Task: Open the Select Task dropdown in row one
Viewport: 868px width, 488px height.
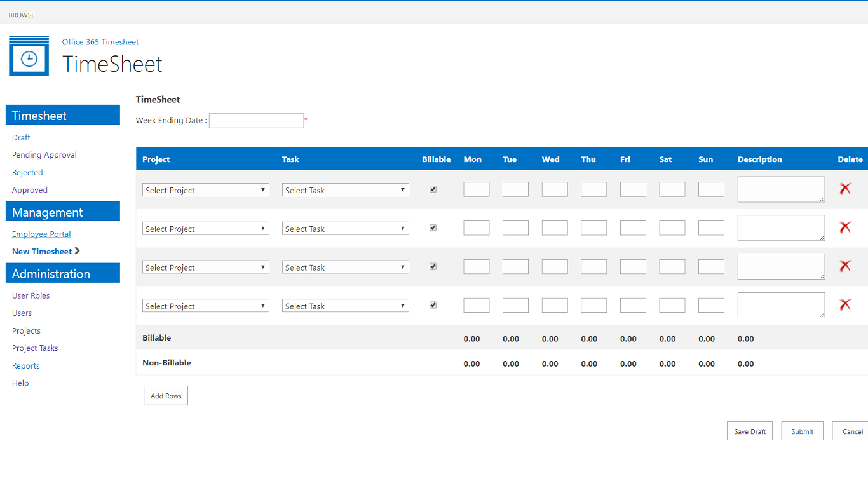Action: (x=345, y=189)
